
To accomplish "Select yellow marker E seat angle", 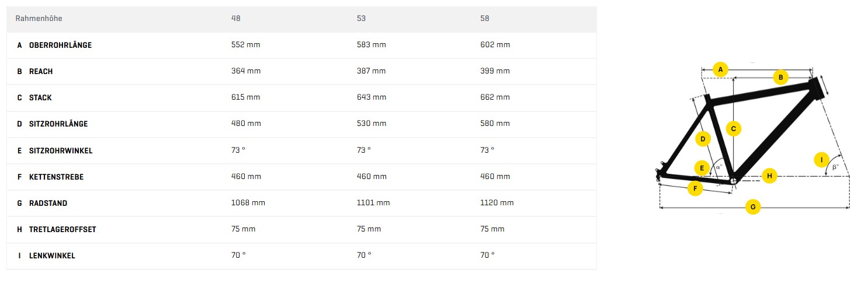I will point(702,168).
